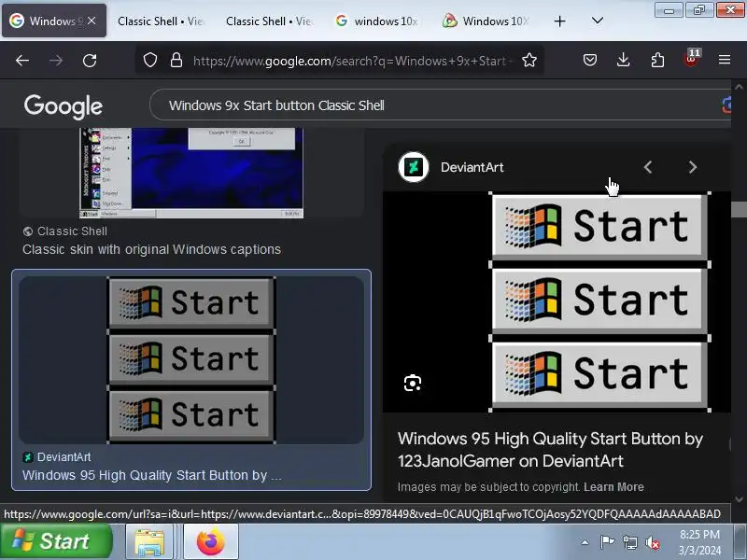
Task: Open Windows 95 High Quality Start Button by 123JanolGamer on DeviantArt
Action: (550, 450)
